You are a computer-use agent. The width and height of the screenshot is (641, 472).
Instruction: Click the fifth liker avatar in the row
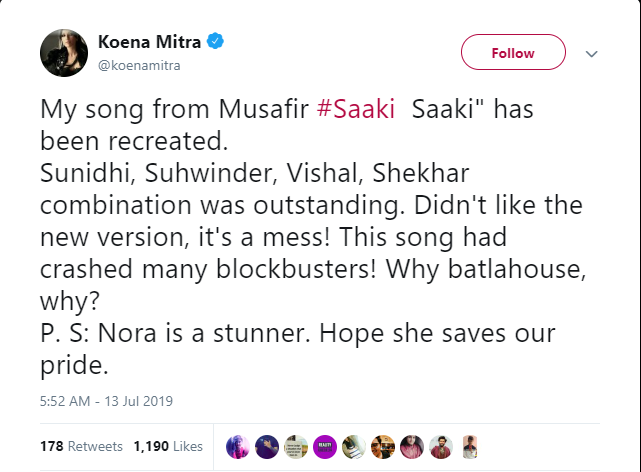354,446
